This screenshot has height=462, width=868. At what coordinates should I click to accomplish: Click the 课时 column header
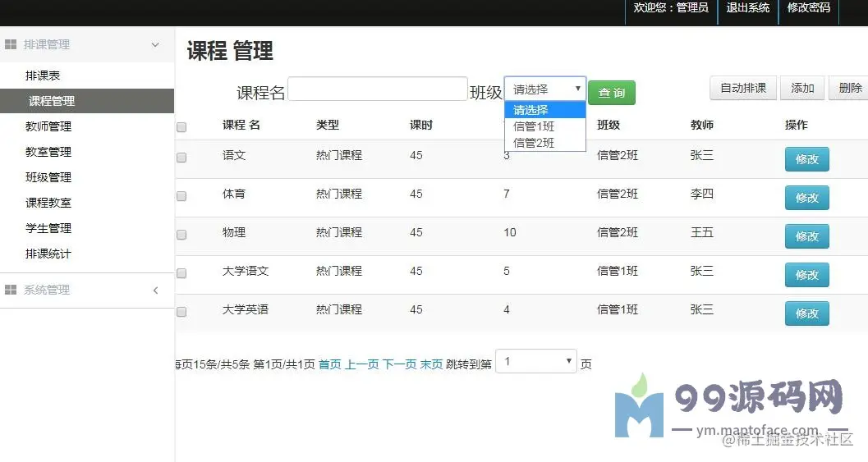pos(421,125)
